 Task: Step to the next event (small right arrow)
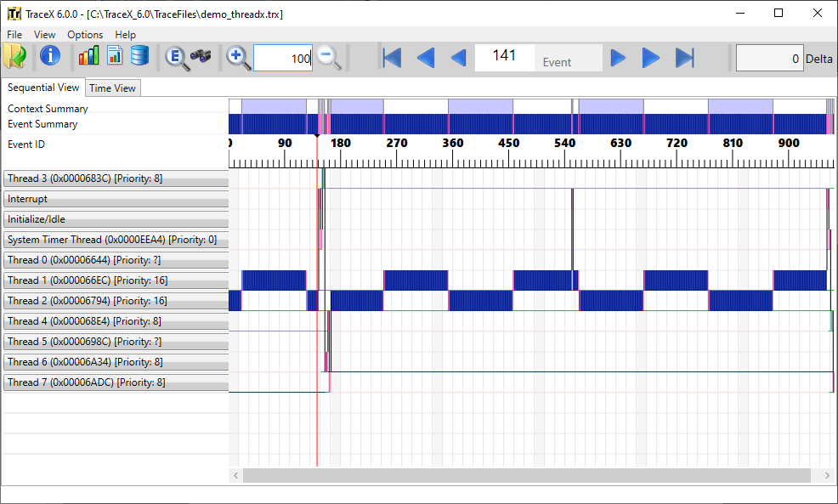click(x=619, y=58)
